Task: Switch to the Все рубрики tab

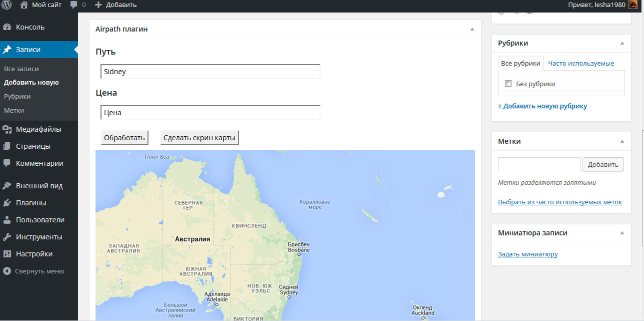Action: point(520,64)
